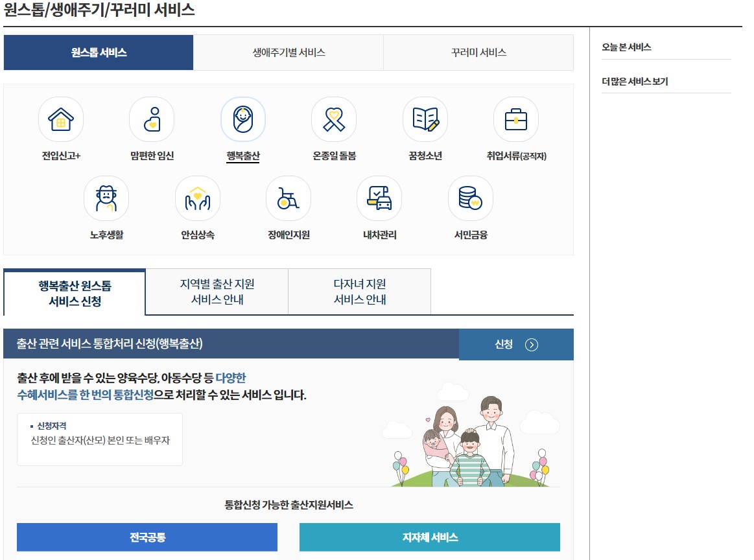Image resolution: width=754 pixels, height=560 pixels.
Task: Open 오늘 본 서비스 link
Action: click(625, 47)
